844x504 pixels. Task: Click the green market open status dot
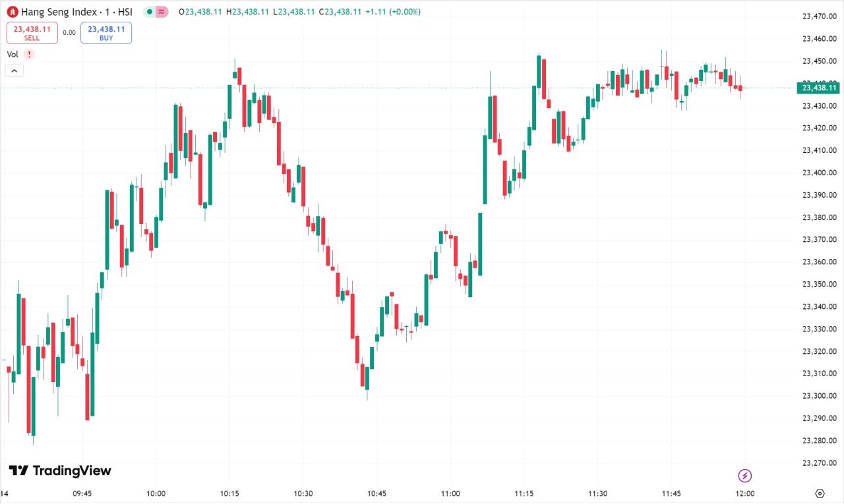150,12
